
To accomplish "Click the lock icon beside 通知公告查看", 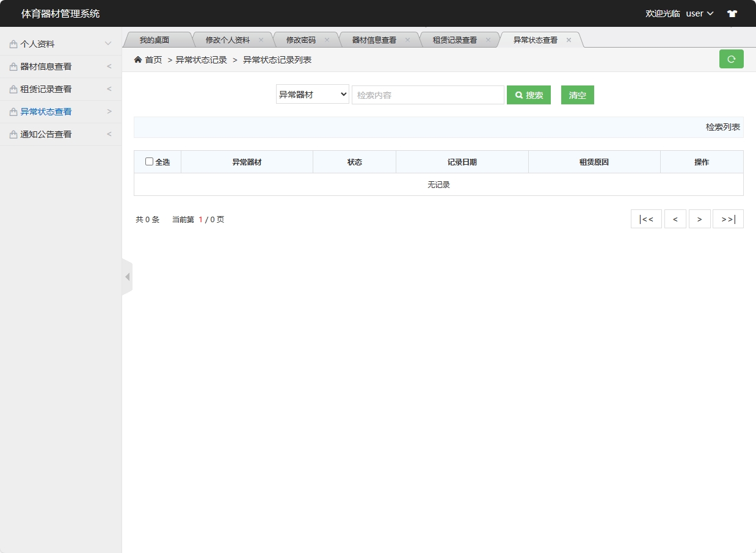I will point(13,134).
